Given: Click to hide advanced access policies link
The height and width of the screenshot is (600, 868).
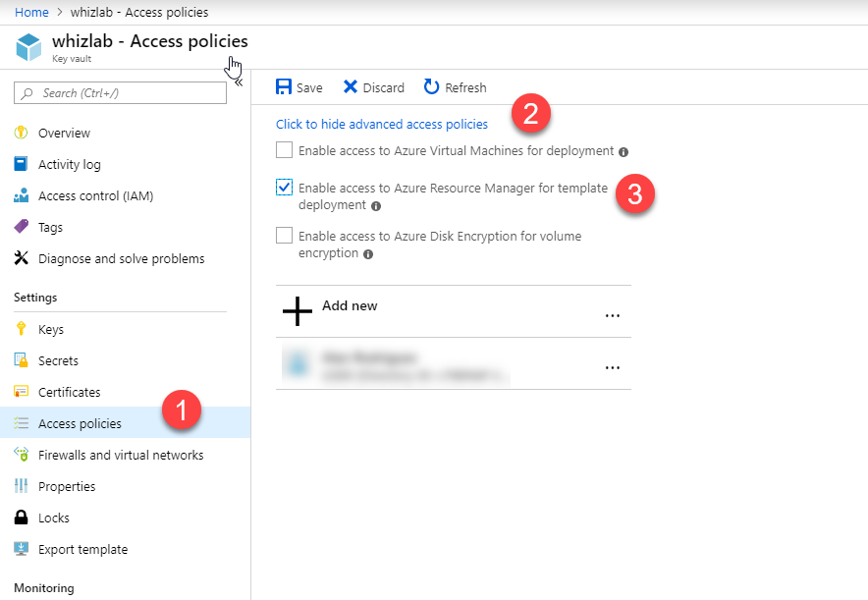Looking at the screenshot, I should click(382, 124).
